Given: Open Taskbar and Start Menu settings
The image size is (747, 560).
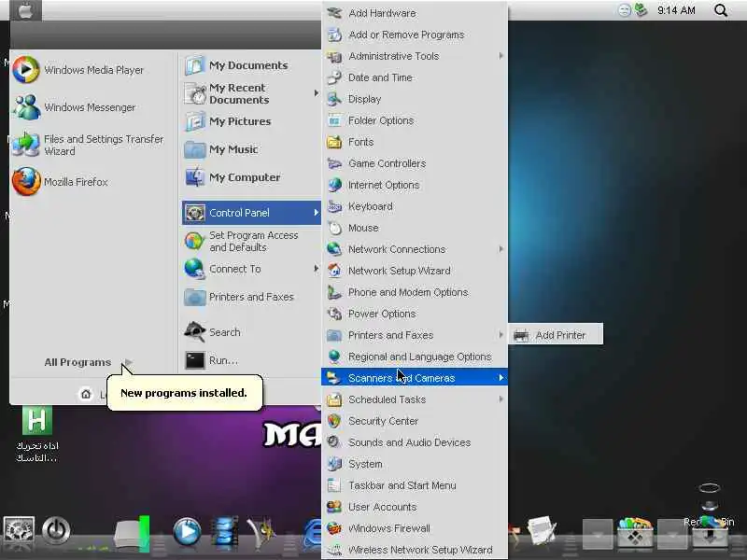Looking at the screenshot, I should coord(415,484).
